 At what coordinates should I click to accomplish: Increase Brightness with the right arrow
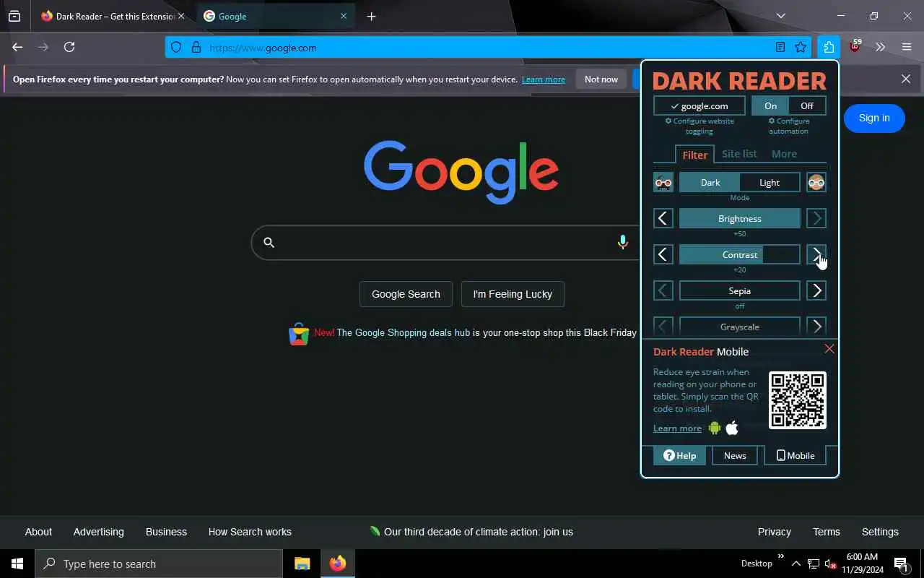click(816, 218)
